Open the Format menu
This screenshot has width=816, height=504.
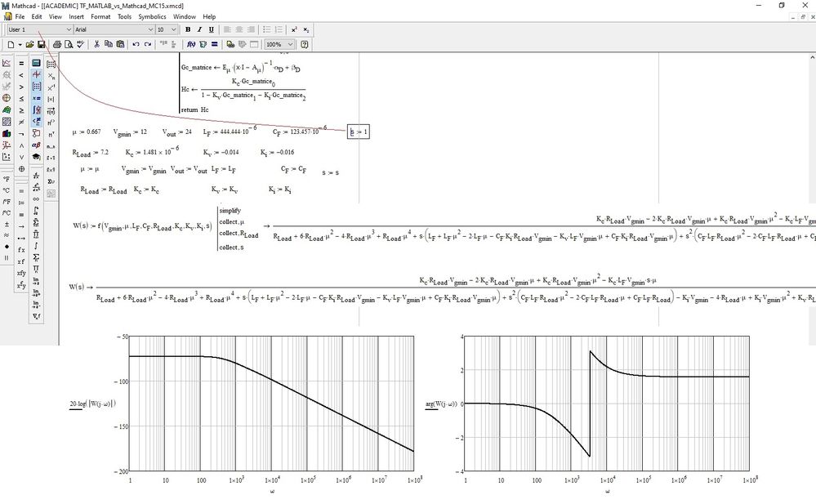100,16
